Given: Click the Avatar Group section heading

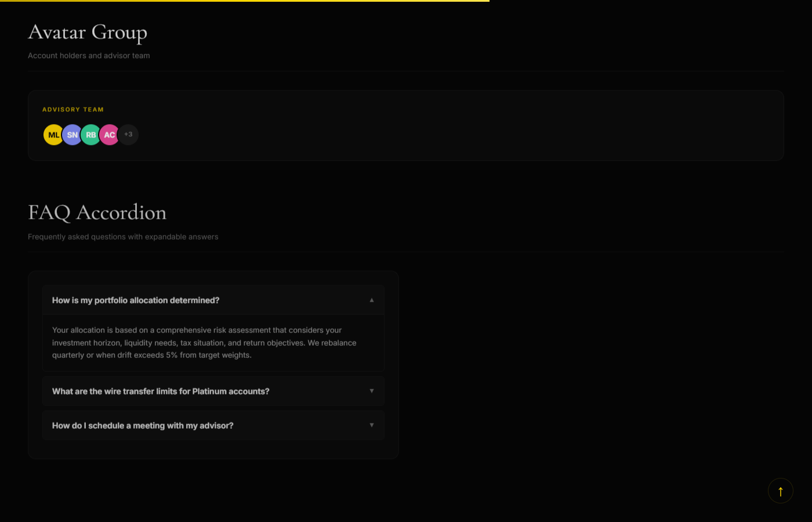Looking at the screenshot, I should coord(88,32).
